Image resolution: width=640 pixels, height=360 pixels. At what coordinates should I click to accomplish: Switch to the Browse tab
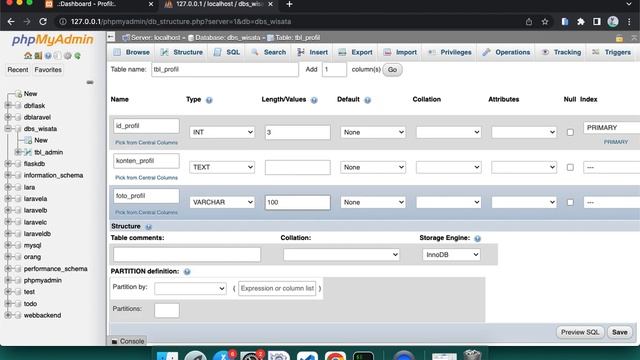[132, 52]
